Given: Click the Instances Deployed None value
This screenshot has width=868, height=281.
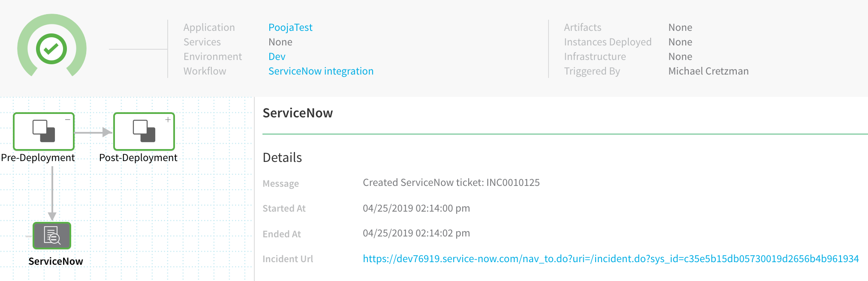Looking at the screenshot, I should (x=680, y=42).
